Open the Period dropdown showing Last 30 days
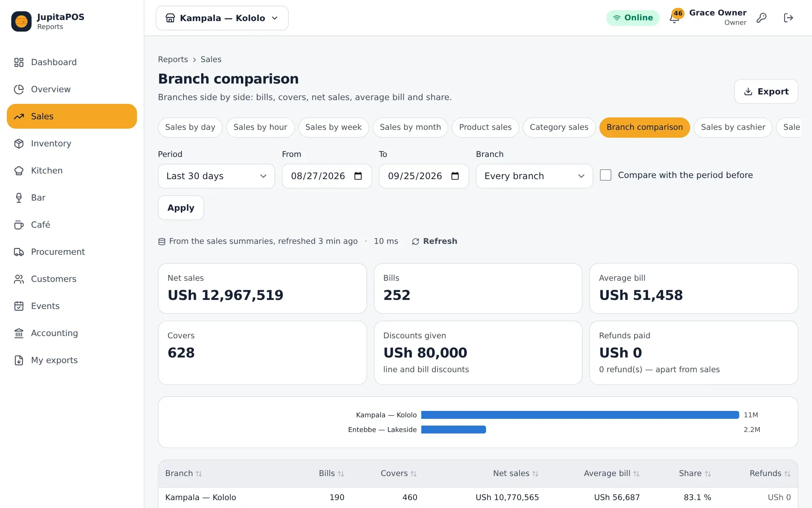This screenshot has width=812, height=508. [x=217, y=176]
